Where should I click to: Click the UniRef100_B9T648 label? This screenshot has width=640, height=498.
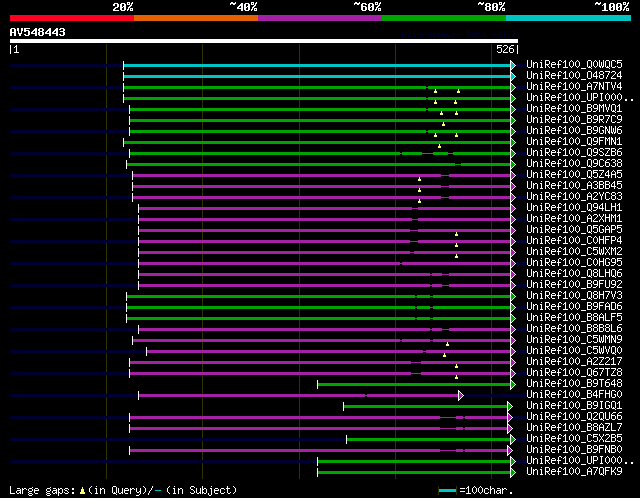tap(574, 384)
